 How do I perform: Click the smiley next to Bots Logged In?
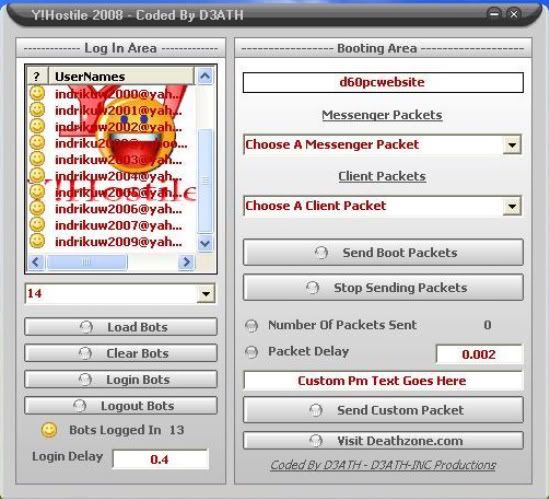click(x=49, y=430)
